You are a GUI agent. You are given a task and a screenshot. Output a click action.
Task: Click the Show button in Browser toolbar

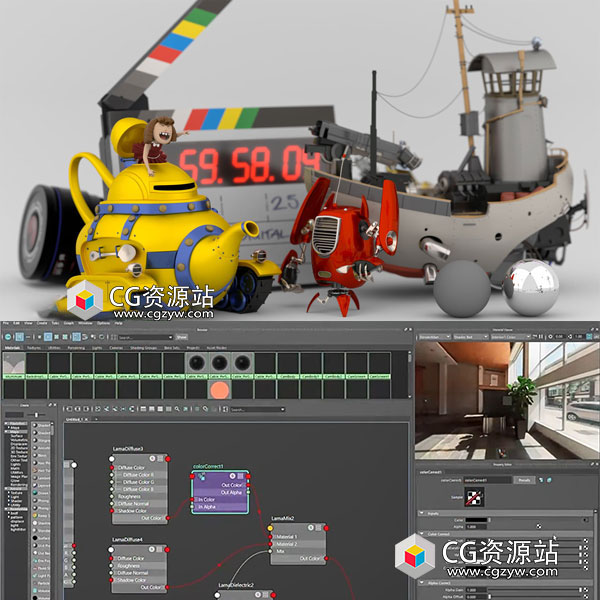pyautogui.click(x=181, y=337)
